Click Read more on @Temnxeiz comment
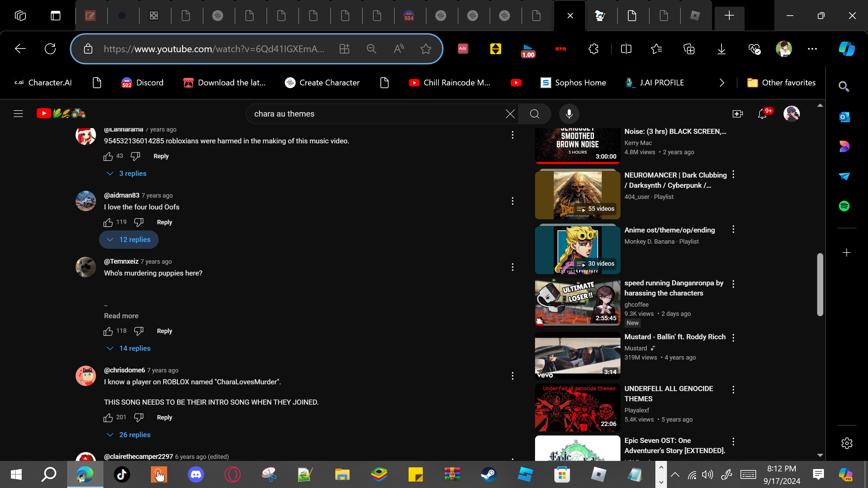Screen dimensions: 868x488 (121, 316)
